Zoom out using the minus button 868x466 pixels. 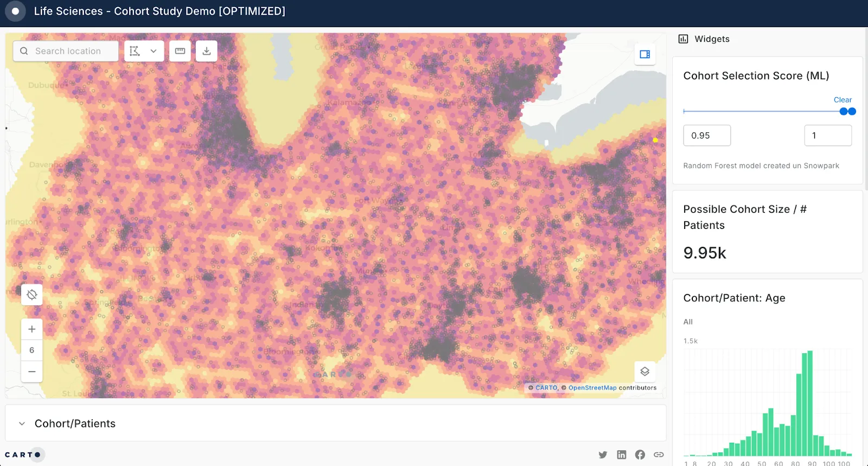32,372
